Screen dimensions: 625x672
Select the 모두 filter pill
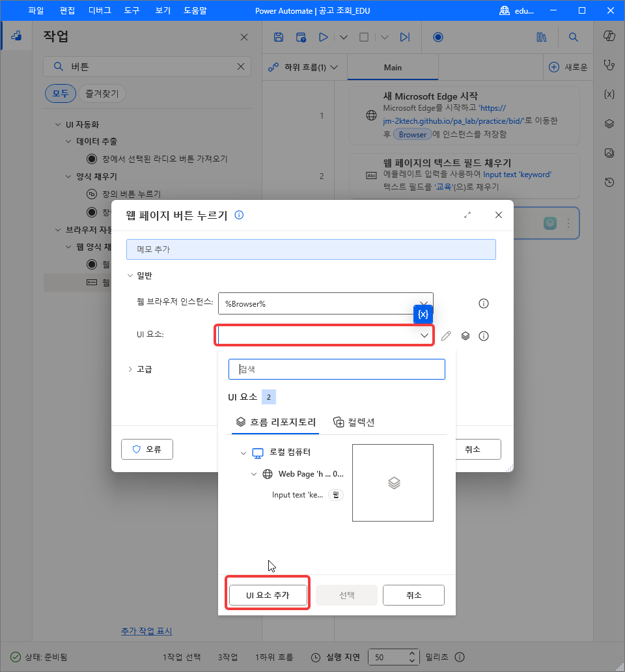coord(61,93)
